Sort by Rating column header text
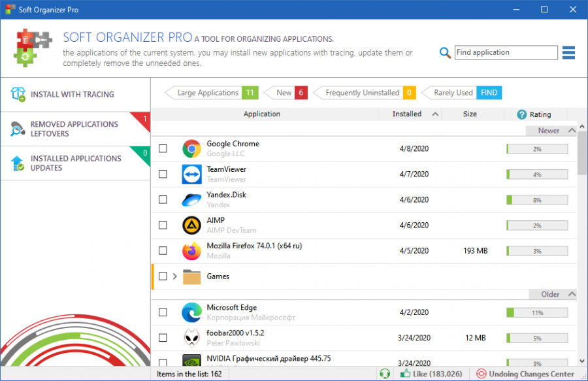Viewport: 588px width, 381px height. (x=540, y=114)
